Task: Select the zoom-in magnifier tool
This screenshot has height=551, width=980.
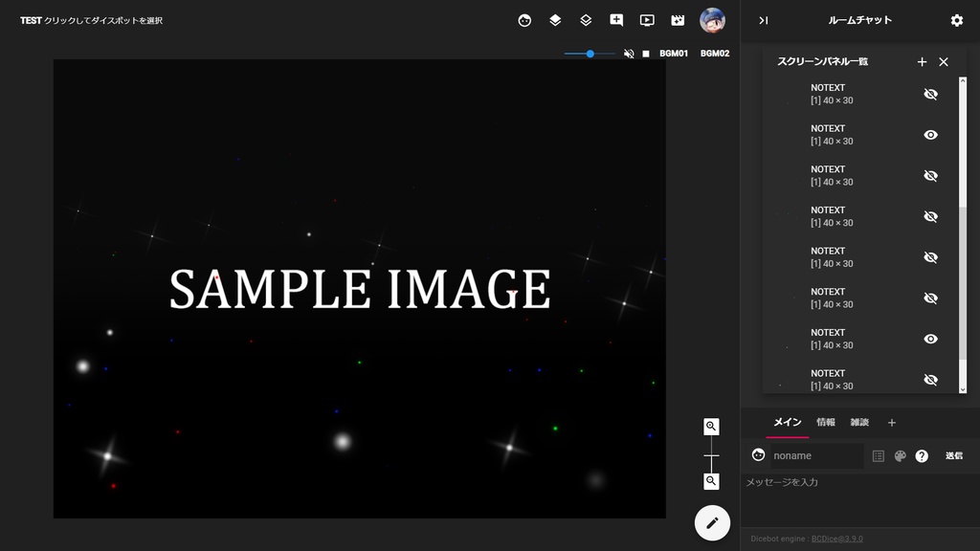Action: point(711,427)
